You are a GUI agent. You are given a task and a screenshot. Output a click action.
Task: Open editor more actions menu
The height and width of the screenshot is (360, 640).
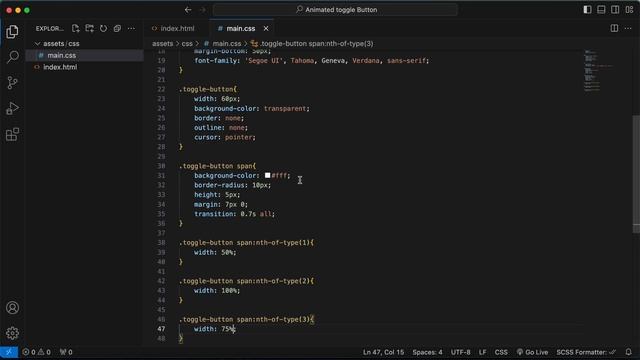pos(628,29)
